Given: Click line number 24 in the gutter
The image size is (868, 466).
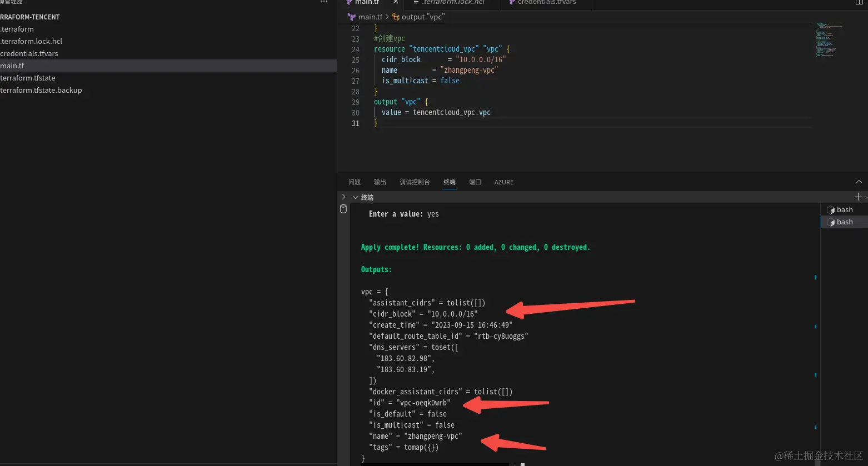Looking at the screenshot, I should pyautogui.click(x=356, y=49).
